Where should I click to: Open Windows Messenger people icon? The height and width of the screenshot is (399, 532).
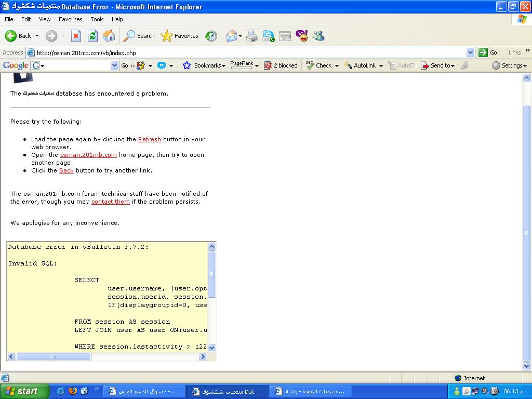pyautogui.click(x=318, y=36)
